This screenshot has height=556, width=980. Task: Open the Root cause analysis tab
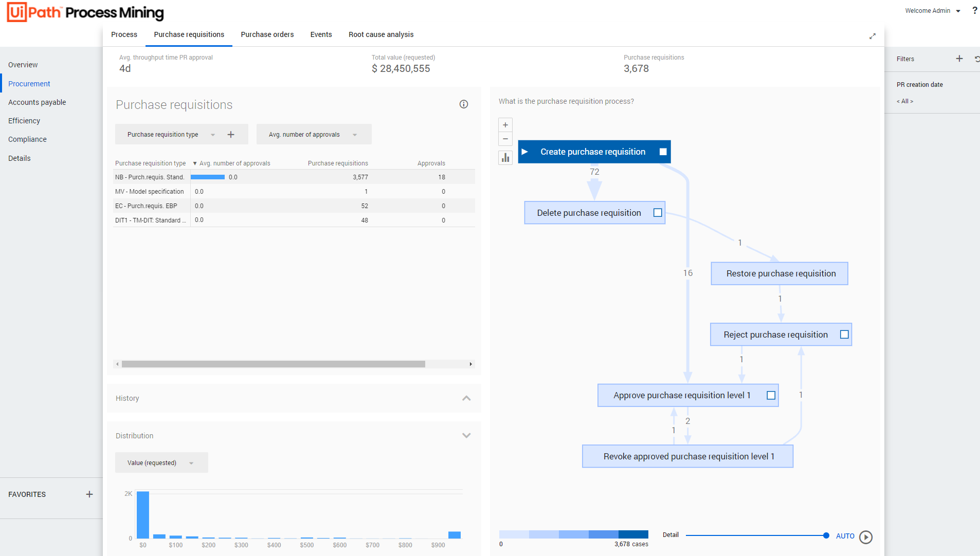click(380, 34)
